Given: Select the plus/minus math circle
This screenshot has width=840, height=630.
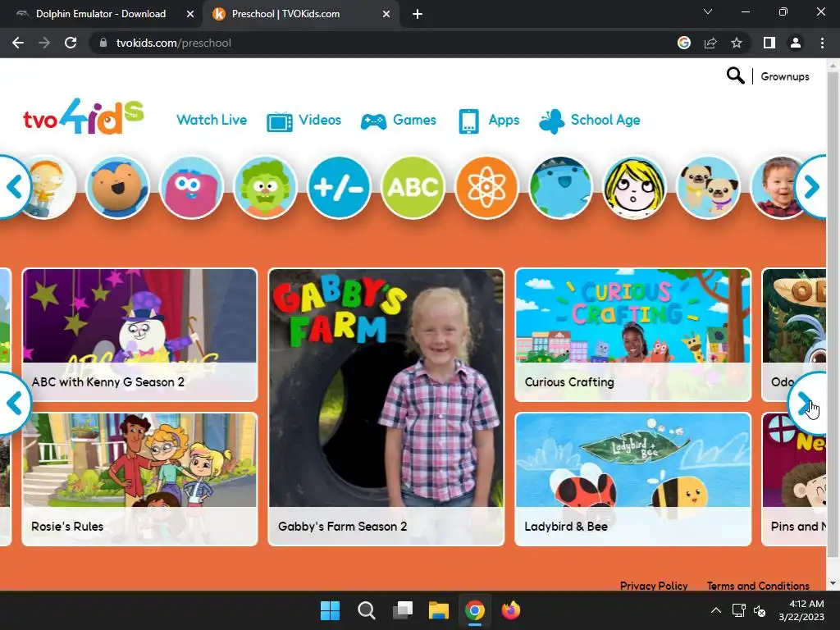Looking at the screenshot, I should click(339, 188).
